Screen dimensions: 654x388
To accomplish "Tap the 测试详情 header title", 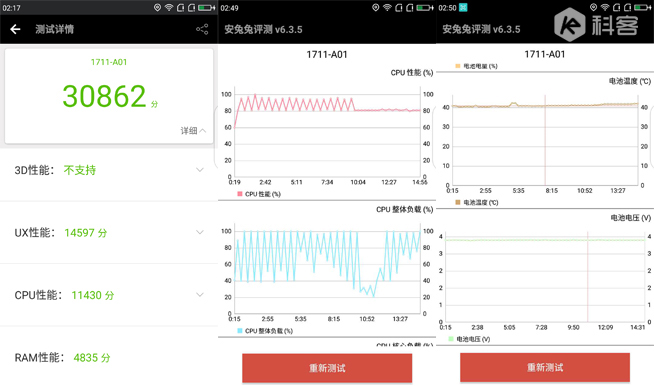I will (55, 29).
